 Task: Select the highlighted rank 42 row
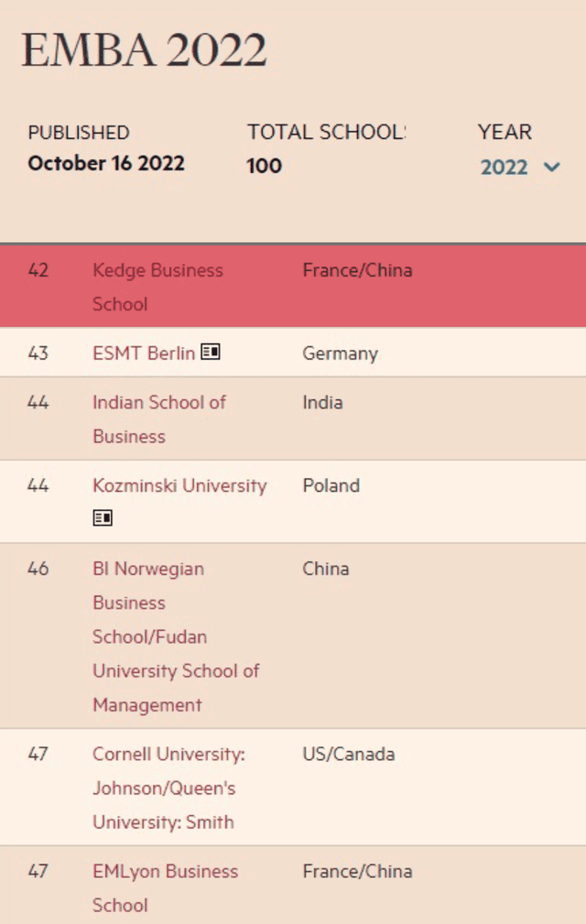pyautogui.click(x=293, y=286)
